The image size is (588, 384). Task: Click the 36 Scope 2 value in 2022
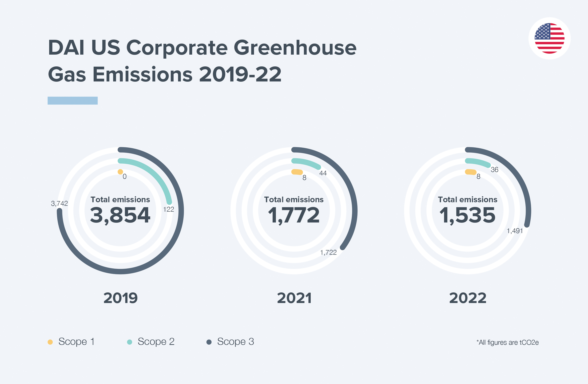click(494, 170)
